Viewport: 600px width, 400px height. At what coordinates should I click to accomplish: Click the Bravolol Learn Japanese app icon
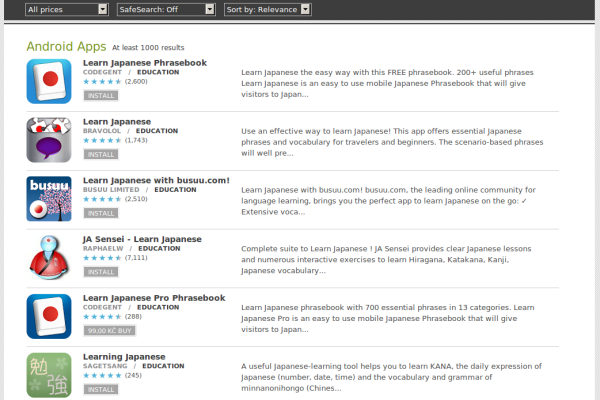[49, 140]
